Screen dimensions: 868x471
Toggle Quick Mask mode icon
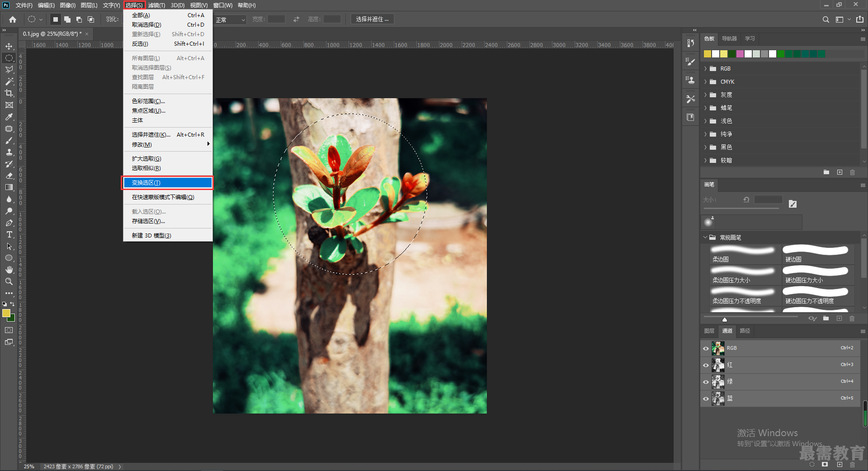(x=9, y=330)
